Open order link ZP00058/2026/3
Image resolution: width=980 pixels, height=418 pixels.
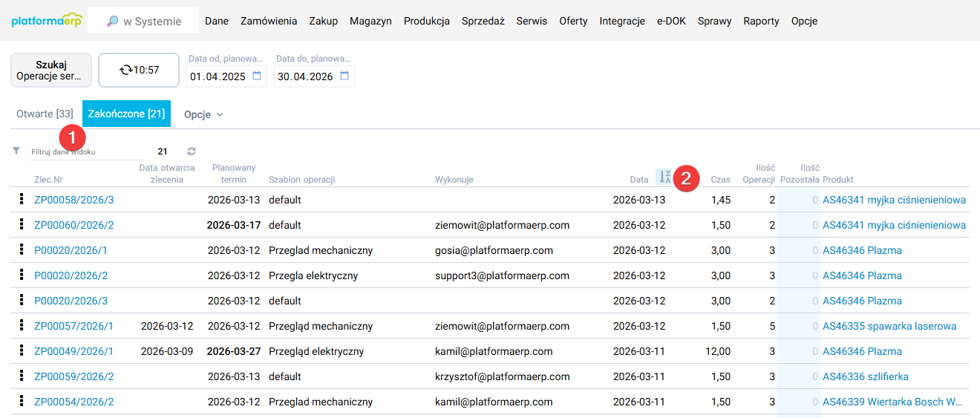(x=74, y=200)
